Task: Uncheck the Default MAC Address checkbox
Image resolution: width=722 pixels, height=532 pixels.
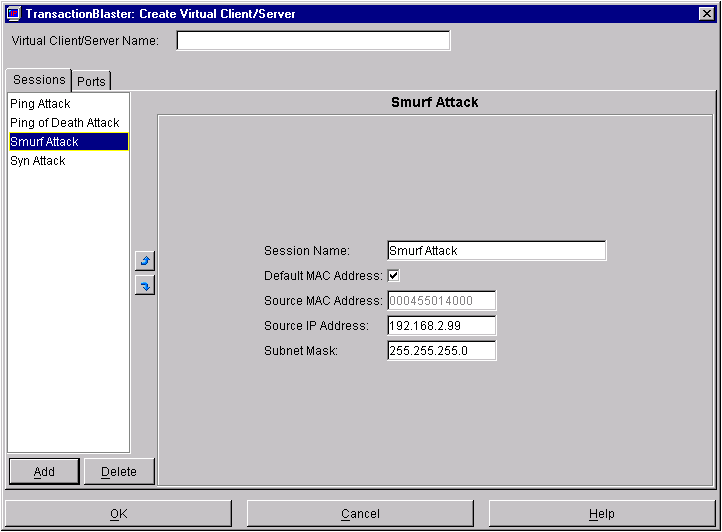Action: 394,275
